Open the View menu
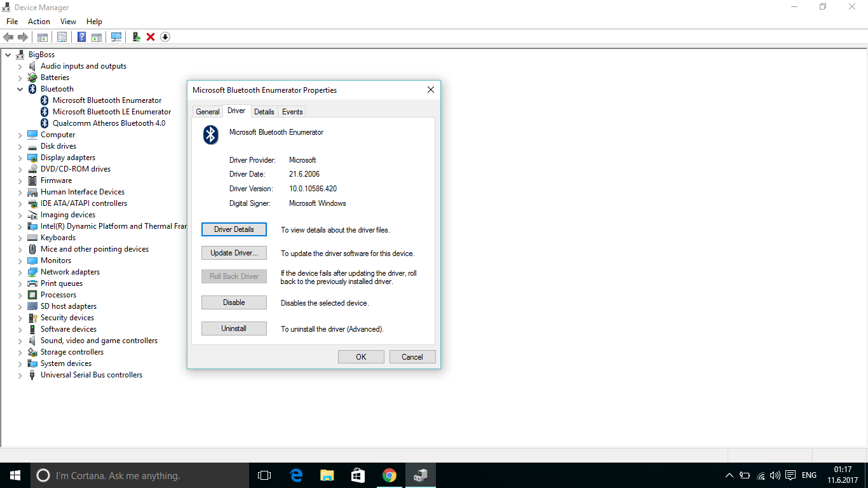868x488 pixels. click(68, 22)
